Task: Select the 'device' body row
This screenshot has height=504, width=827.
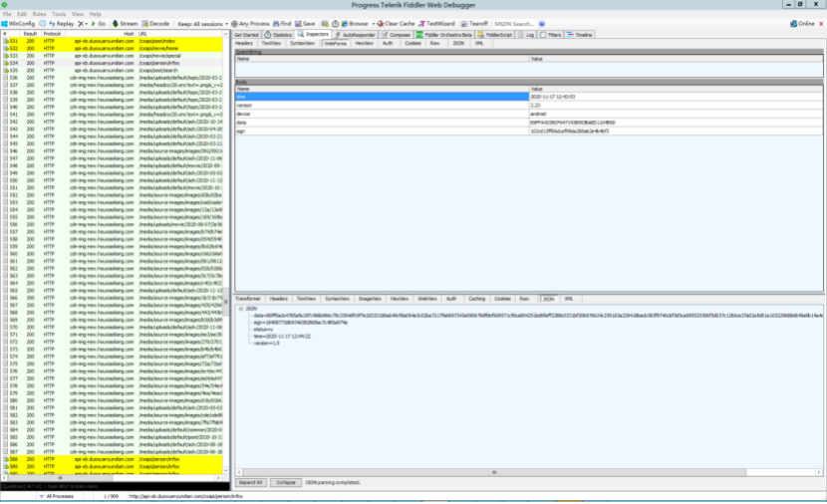Action: pos(528,114)
